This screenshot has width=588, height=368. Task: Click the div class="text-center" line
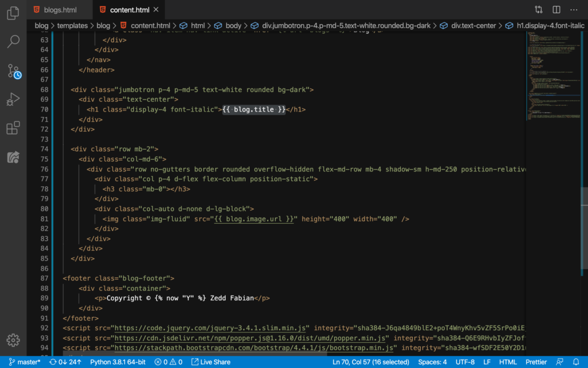(129, 99)
